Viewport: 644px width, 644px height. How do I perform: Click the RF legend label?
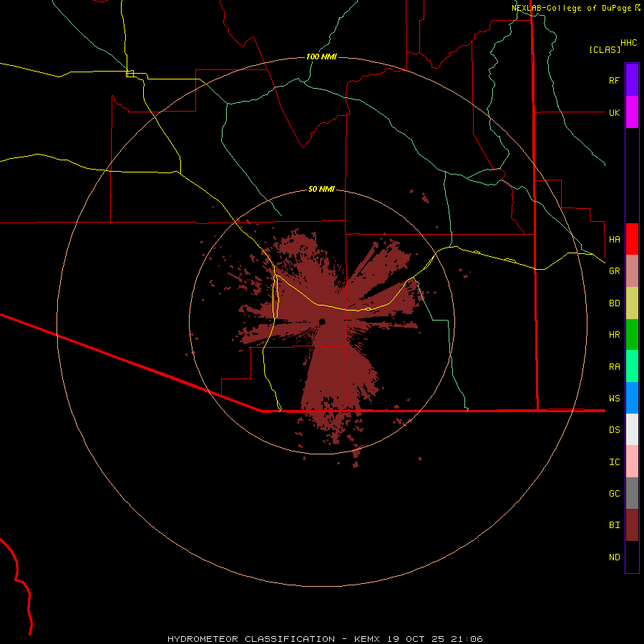(614, 80)
